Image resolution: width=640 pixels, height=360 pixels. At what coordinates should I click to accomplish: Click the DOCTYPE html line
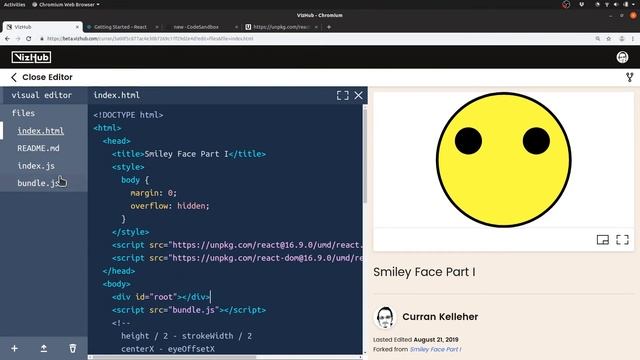(x=128, y=115)
